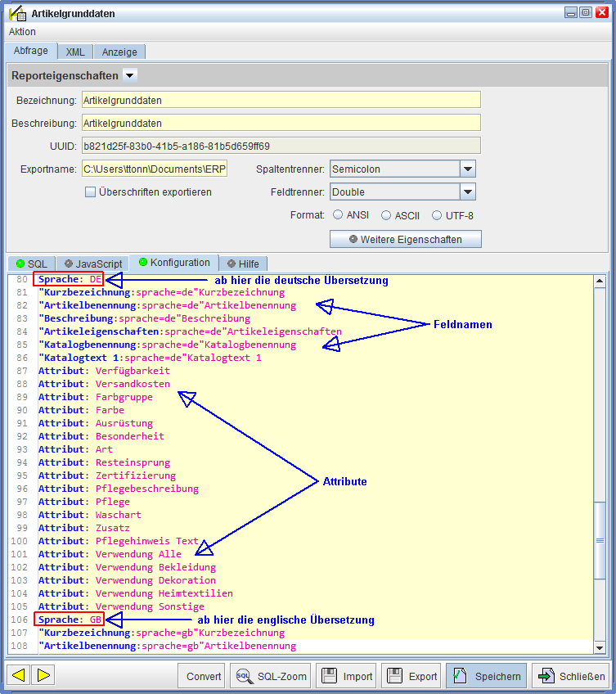This screenshot has height=694, width=616.
Task: Collapse the Reporteigenschaften section arrow
Action: coord(130,75)
